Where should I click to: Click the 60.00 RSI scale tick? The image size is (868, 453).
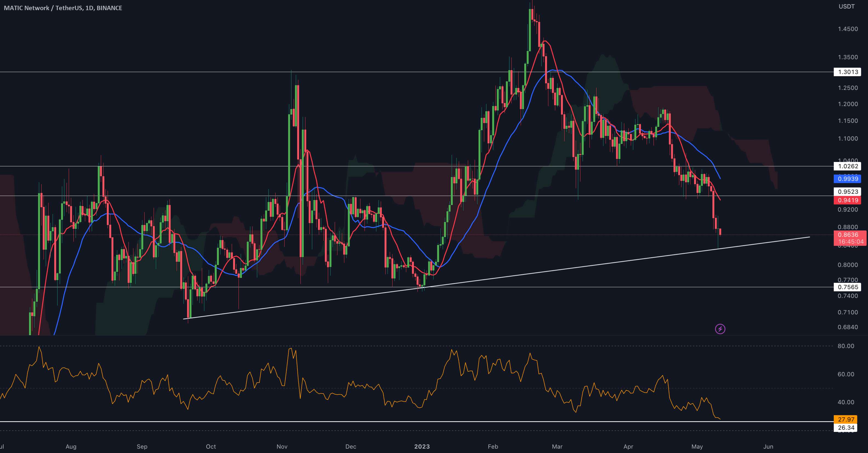(846, 374)
